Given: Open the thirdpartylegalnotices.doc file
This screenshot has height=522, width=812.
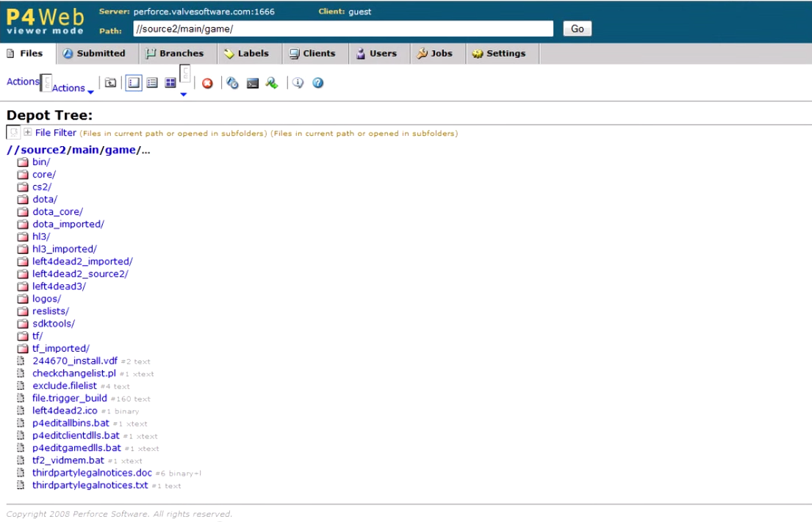Looking at the screenshot, I should point(92,472).
